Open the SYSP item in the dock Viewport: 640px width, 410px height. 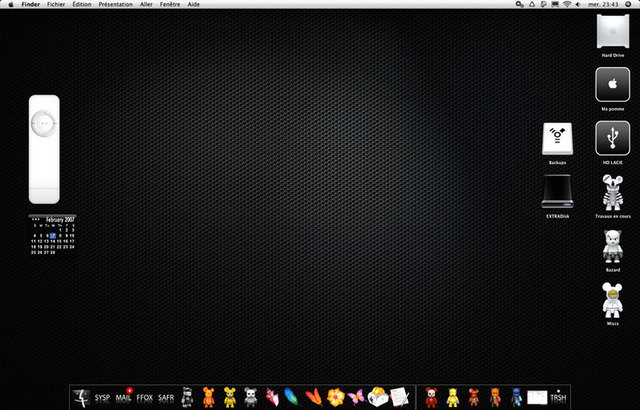click(102, 397)
